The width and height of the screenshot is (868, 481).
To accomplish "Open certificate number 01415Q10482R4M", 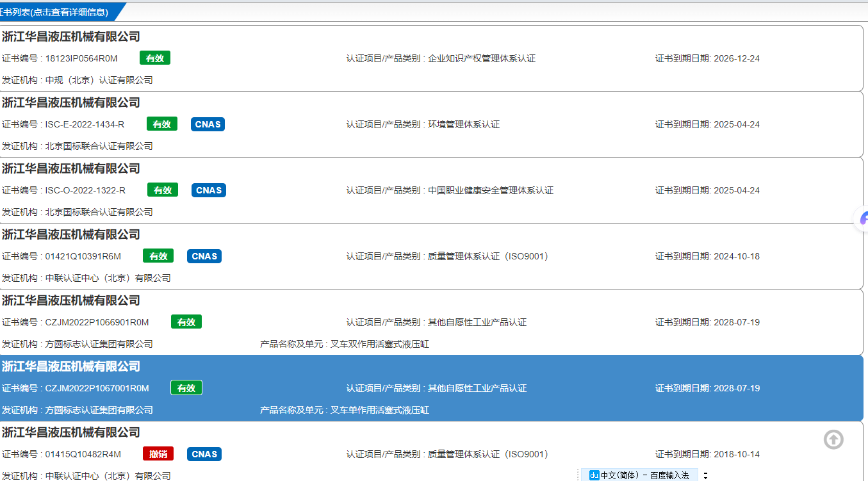I will 83,454.
